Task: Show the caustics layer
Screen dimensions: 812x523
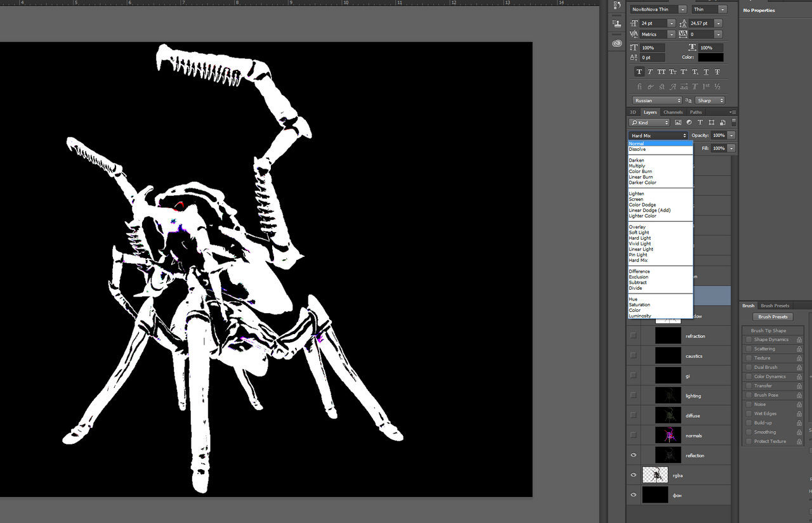Action: point(633,356)
